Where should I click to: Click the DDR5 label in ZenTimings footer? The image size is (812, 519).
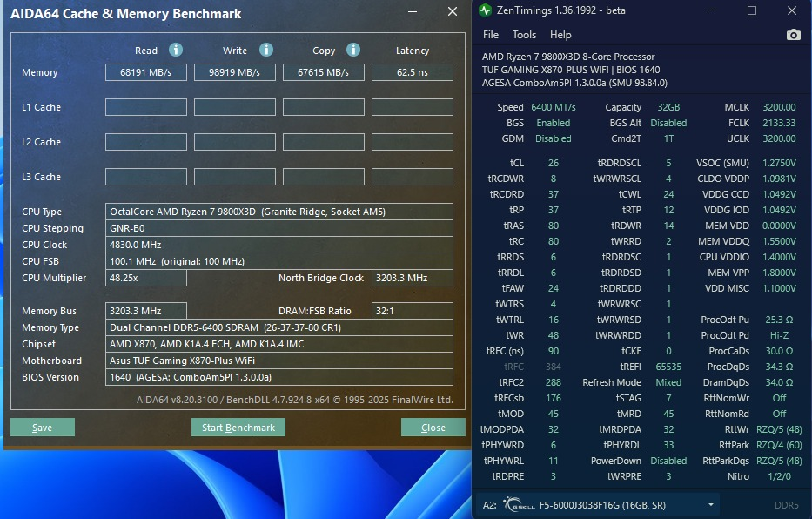tap(786, 505)
